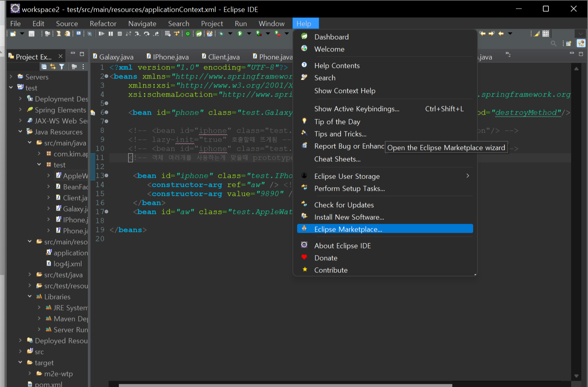This screenshot has width=588, height=387.
Task: Select Eclipse Marketplace... in Help menu
Action: pos(385,229)
